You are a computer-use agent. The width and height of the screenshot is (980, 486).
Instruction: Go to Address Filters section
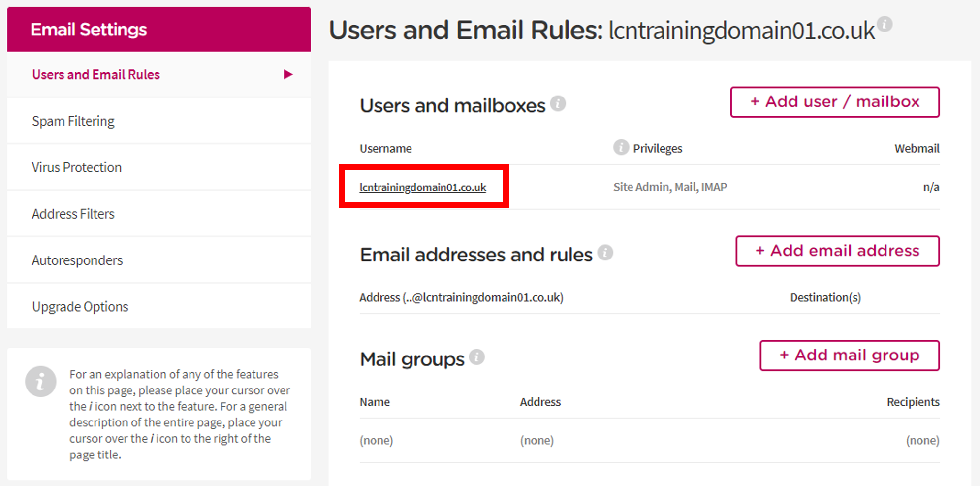click(73, 213)
